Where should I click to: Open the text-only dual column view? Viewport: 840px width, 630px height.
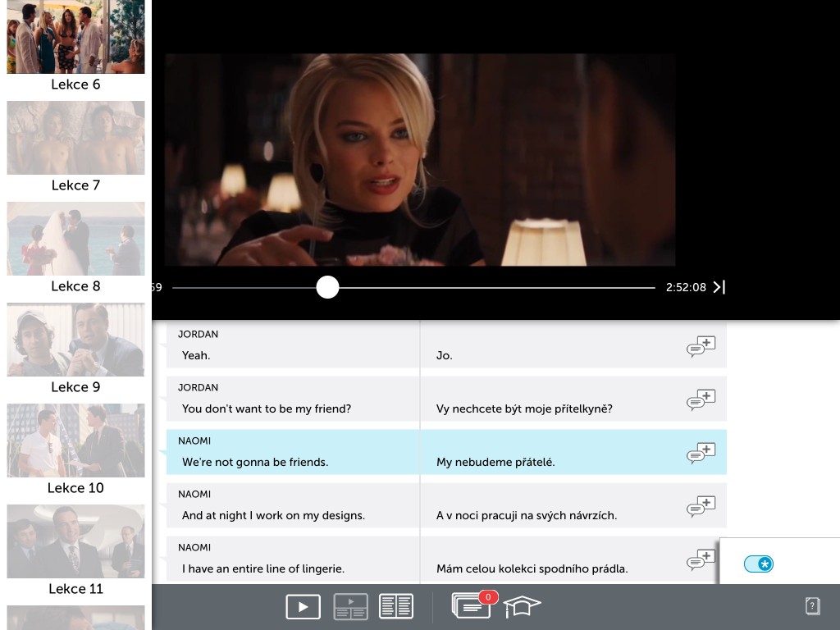tap(396, 606)
